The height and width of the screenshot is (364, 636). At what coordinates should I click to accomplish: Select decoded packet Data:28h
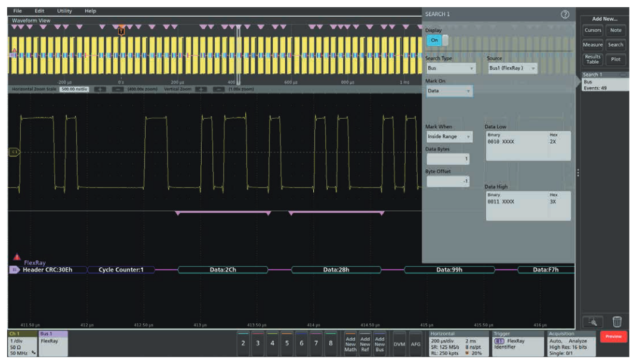point(336,270)
